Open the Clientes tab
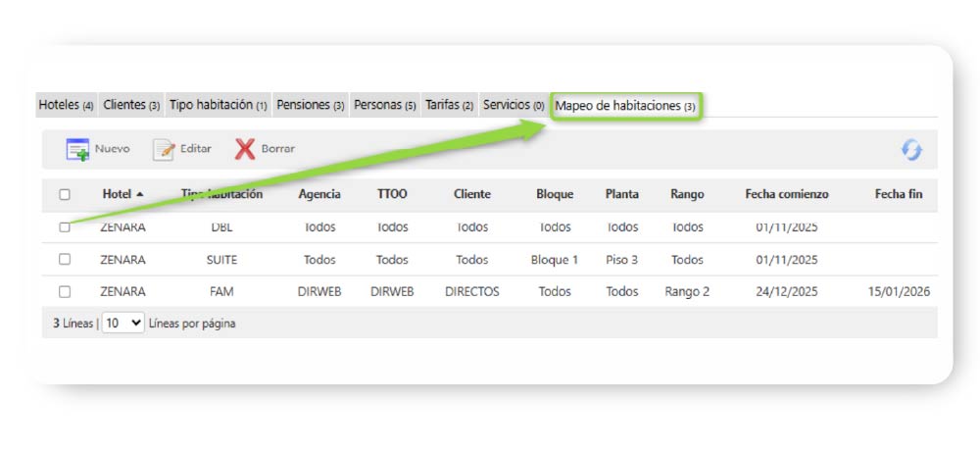This screenshot has height=451, width=980. coord(131,105)
